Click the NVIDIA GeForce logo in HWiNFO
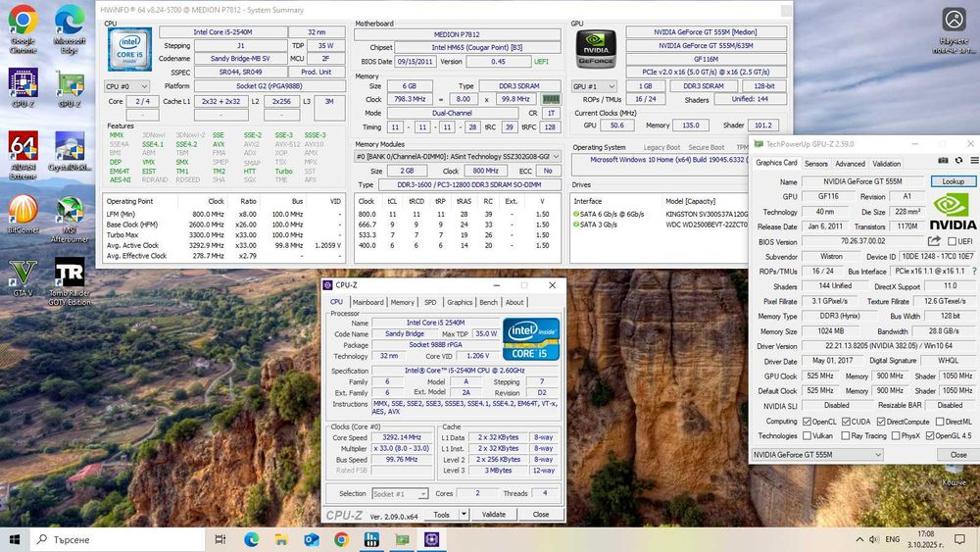Viewport: 980px width, 552px height. (596, 49)
